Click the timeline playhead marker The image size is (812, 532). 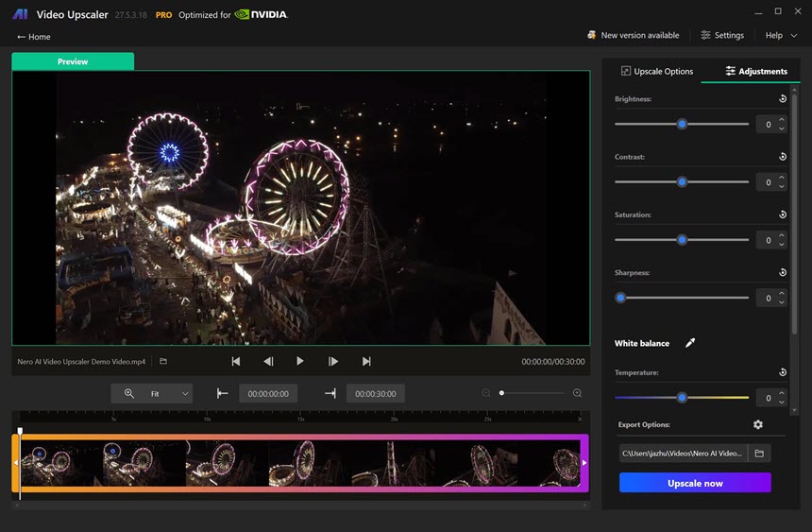point(20,431)
